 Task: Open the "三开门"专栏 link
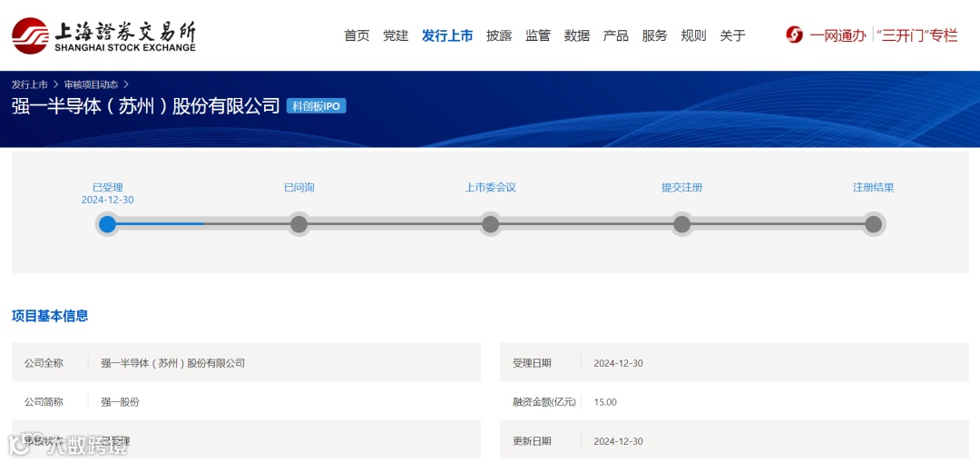[x=916, y=35]
